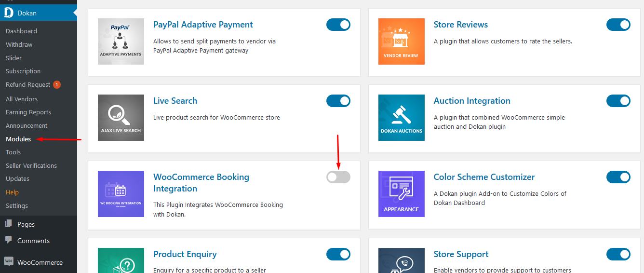Click the Ajax Live Search module image
This screenshot has width=644, height=273.
(121, 118)
